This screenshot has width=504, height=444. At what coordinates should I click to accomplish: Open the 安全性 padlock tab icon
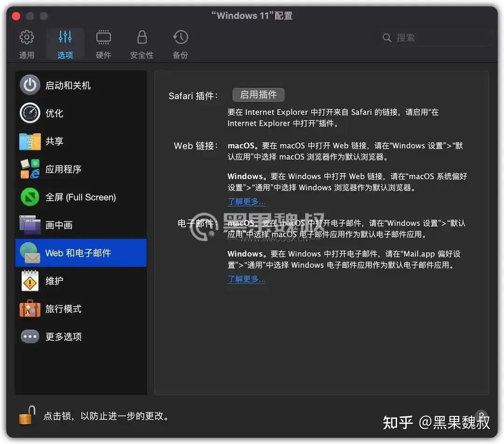(x=142, y=37)
